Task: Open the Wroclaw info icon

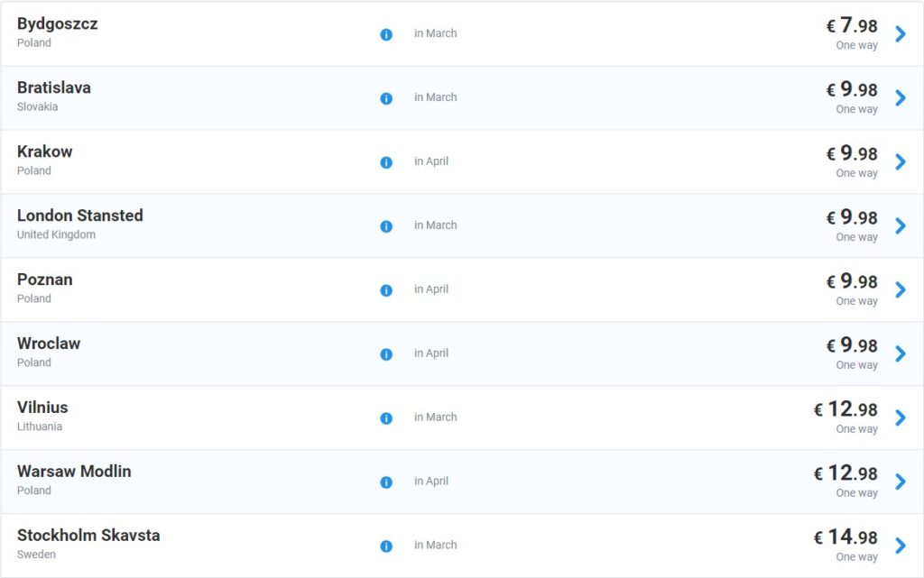Action: click(x=386, y=354)
